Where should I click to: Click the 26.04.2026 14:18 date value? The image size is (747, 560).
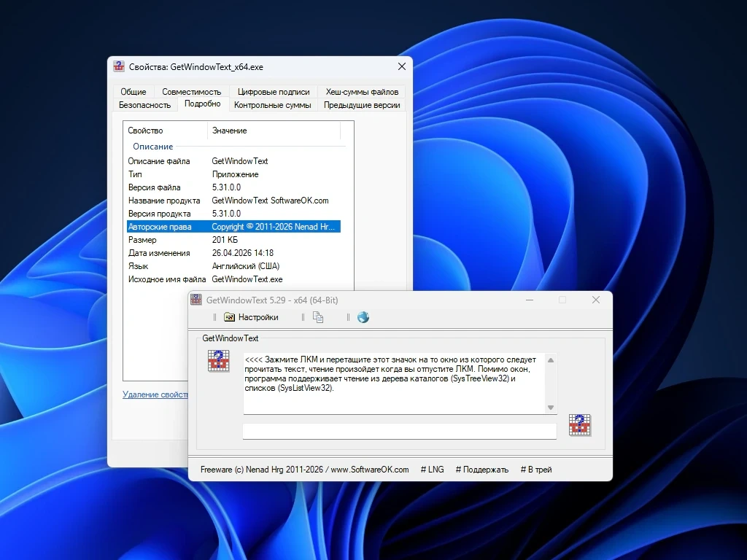click(x=242, y=253)
